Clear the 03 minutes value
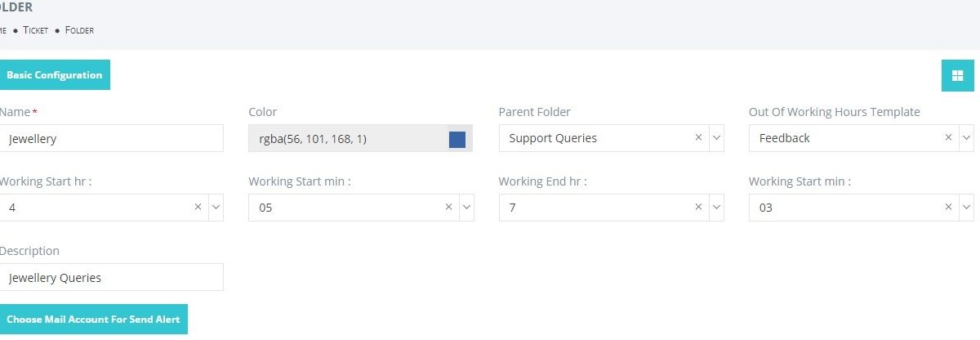The height and width of the screenshot is (340, 980). coord(949,208)
